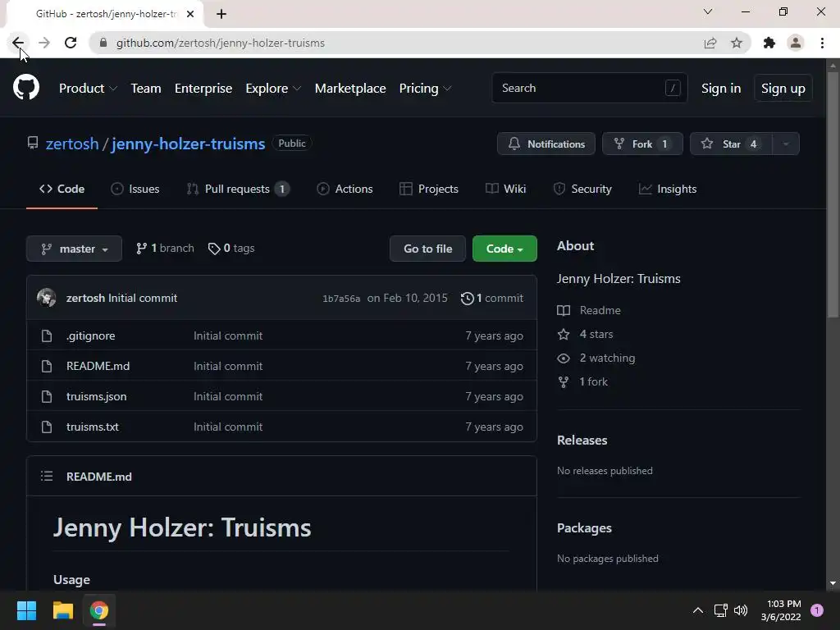Open volume control in system tray
Screen dimensions: 840x630
tap(741, 610)
